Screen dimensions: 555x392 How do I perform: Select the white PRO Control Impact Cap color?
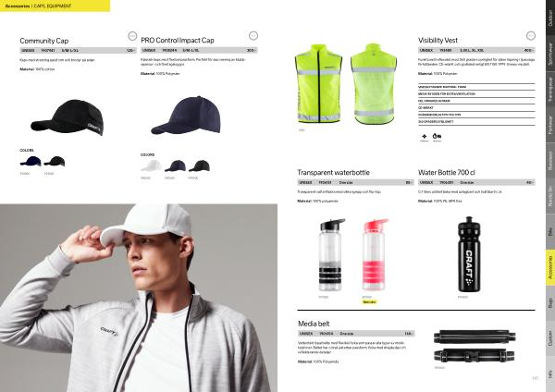coord(152,165)
